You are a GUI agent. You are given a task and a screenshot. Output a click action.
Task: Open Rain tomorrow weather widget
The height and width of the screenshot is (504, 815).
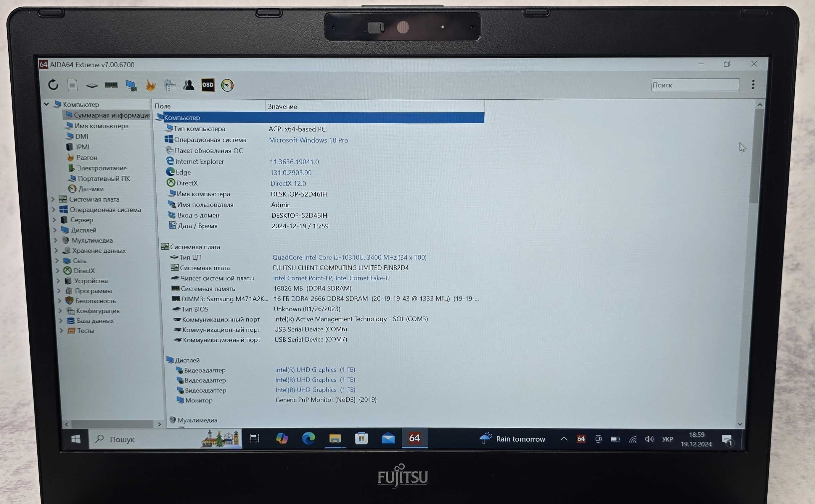[x=512, y=439]
